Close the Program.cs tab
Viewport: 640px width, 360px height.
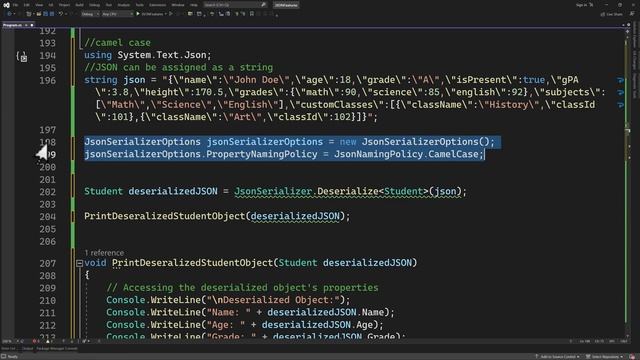tap(32, 25)
